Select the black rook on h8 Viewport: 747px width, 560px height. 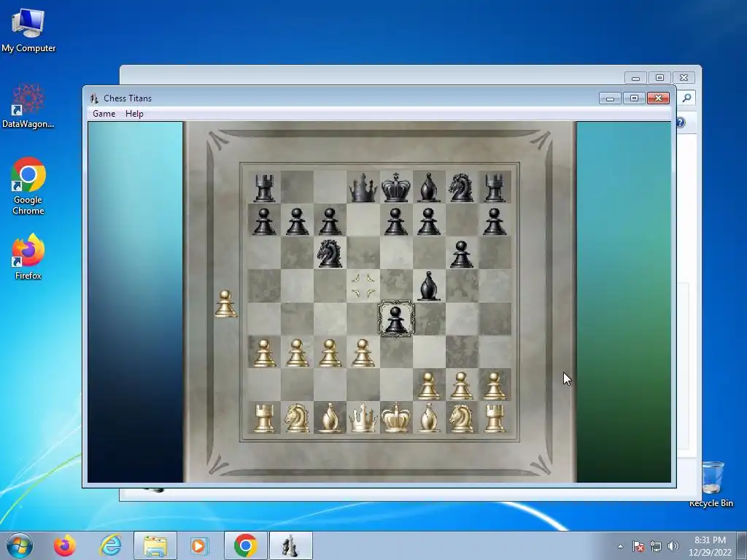coord(495,187)
